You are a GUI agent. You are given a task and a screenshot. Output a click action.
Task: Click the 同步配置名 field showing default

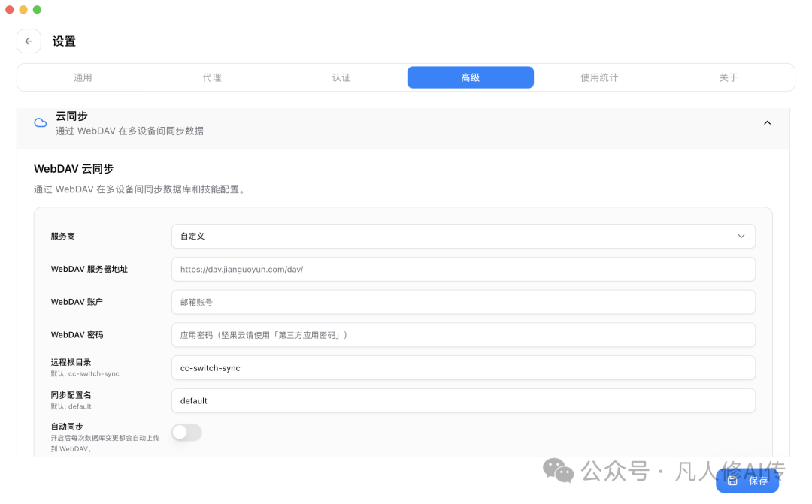[462, 400]
